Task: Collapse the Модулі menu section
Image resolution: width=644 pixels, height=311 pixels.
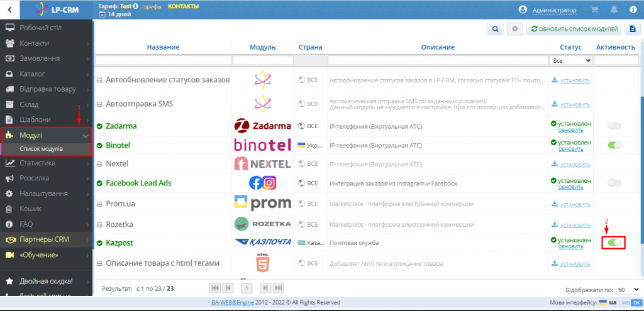Action: click(47, 136)
